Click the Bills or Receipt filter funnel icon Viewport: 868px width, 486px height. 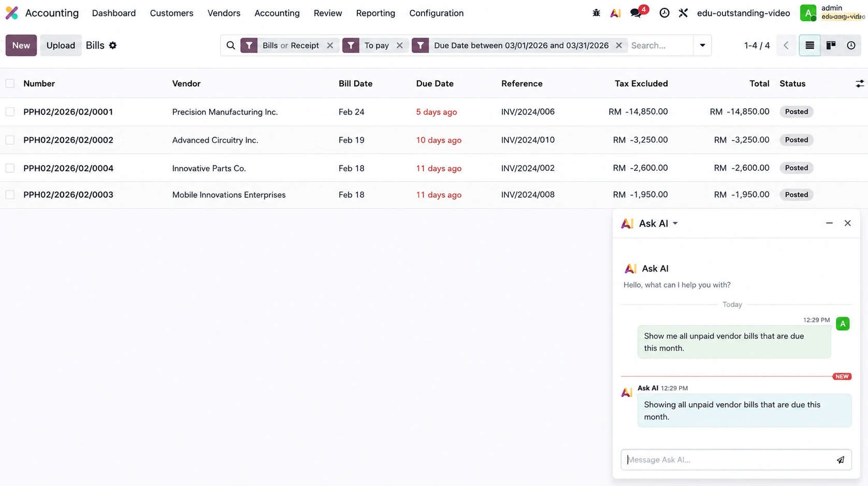pos(249,46)
